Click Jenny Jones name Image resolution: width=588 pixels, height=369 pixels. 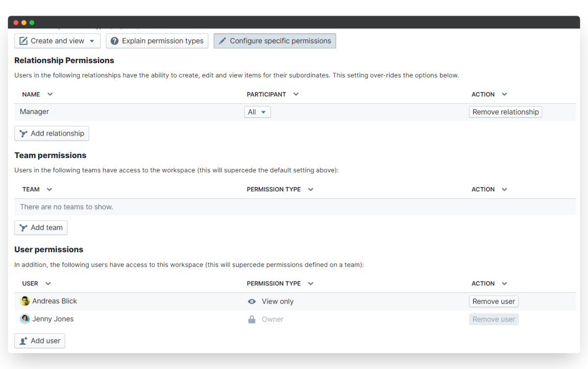tap(53, 319)
